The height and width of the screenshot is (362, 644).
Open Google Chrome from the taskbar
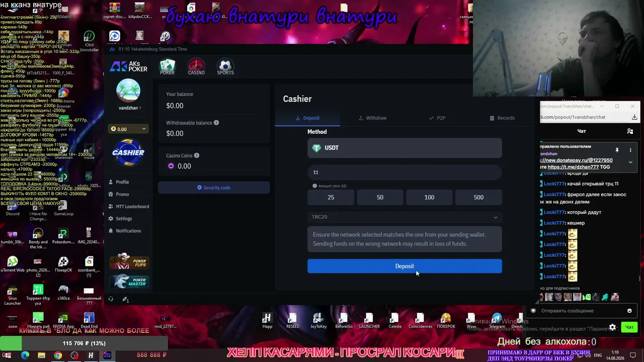point(58,355)
